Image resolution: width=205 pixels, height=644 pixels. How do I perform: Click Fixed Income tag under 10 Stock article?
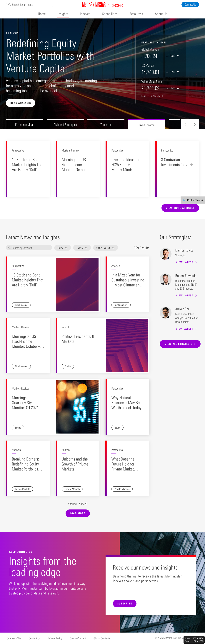point(21,305)
